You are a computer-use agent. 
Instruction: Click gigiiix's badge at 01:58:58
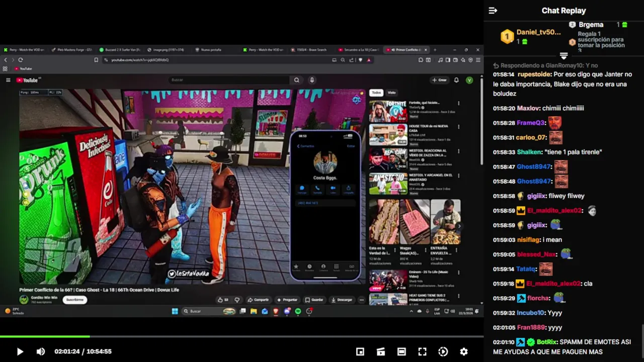(521, 196)
